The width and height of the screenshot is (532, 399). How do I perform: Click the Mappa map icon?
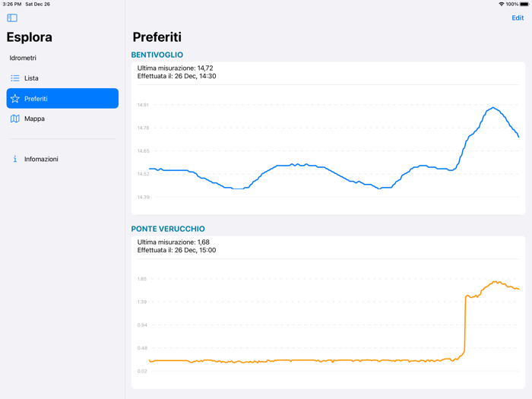pos(14,119)
